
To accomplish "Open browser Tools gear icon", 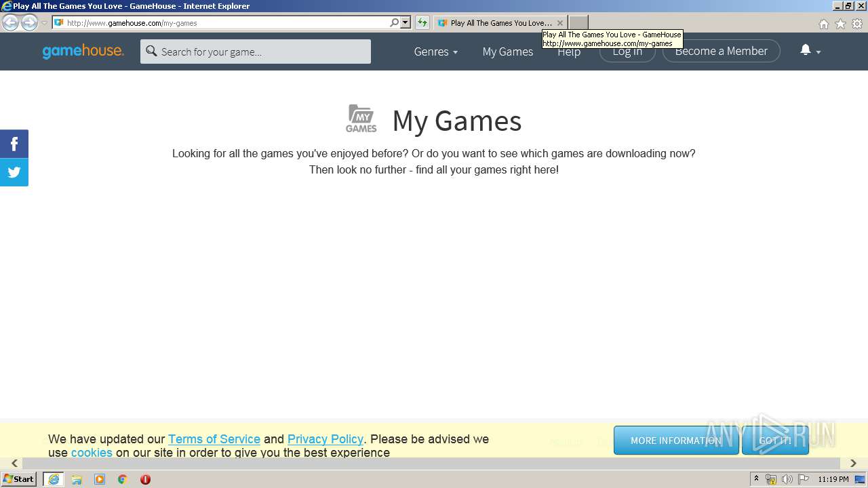I will tap(857, 24).
